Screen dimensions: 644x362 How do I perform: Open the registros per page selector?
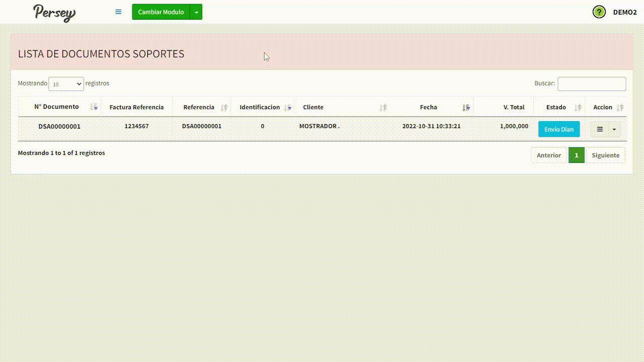[x=66, y=84]
